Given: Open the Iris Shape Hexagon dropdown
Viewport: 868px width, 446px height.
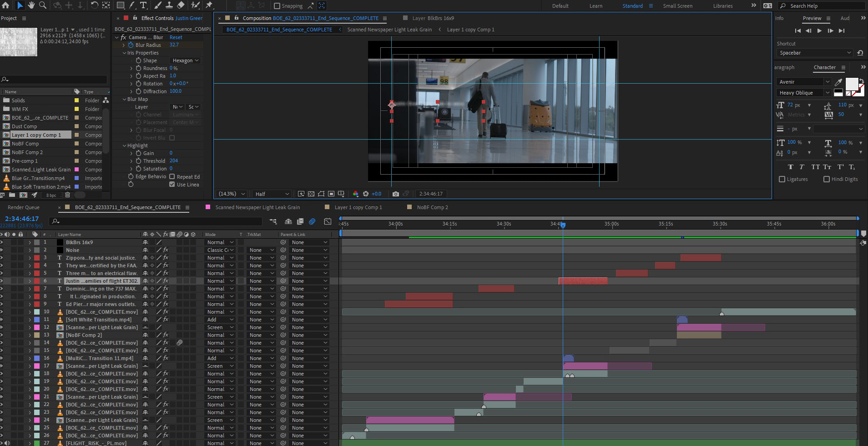Looking at the screenshot, I should tap(185, 60).
